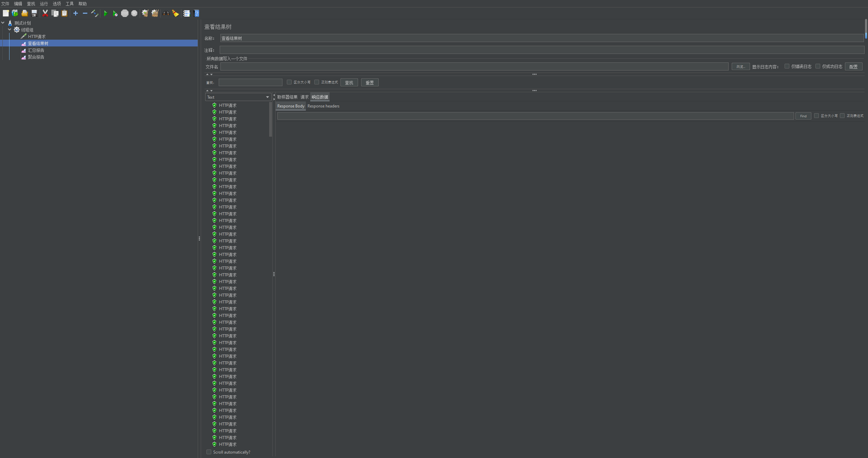Screen dimensions: 868x458
Task: Click the Save disk icon
Action: (x=34, y=14)
